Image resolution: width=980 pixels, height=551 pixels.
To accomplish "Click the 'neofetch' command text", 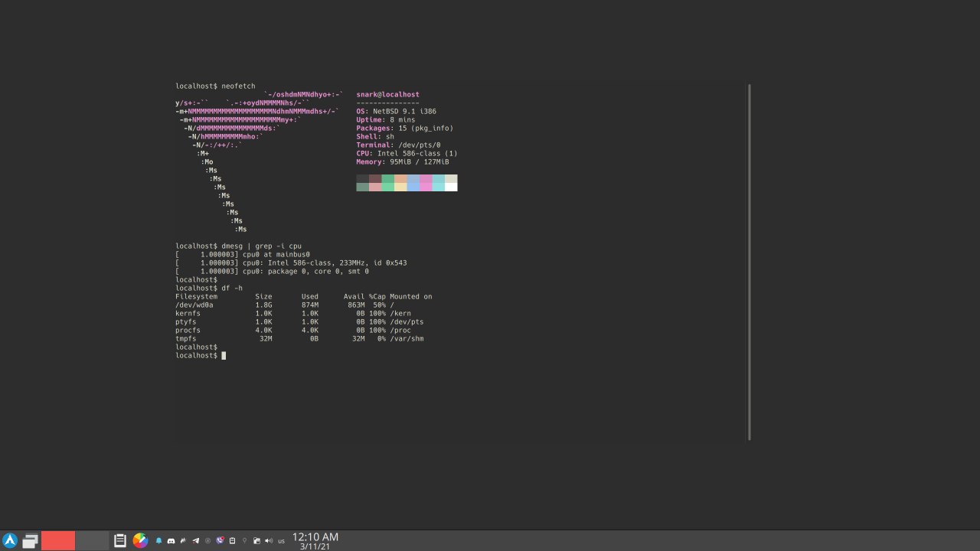I will point(238,86).
